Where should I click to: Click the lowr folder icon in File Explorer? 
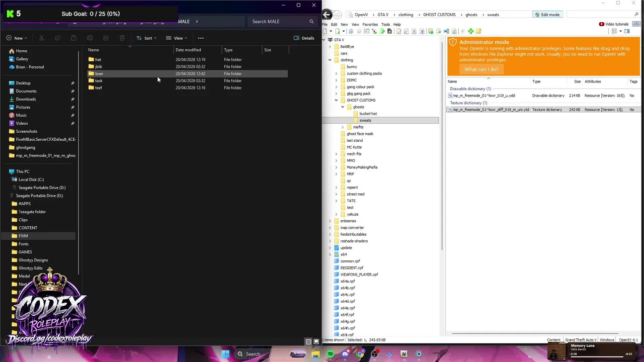[x=91, y=73]
